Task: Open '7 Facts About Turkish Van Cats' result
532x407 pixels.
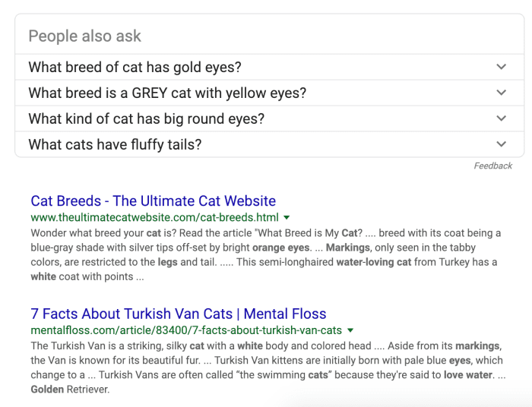Action: (178, 314)
